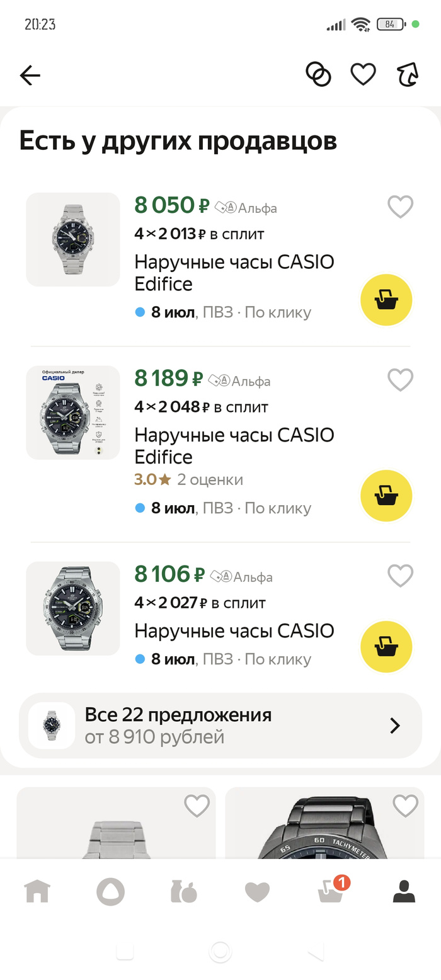Screen dimensions: 441x980
Task: Open the 3.0 star, 2 ratings review link
Action: click(x=188, y=480)
